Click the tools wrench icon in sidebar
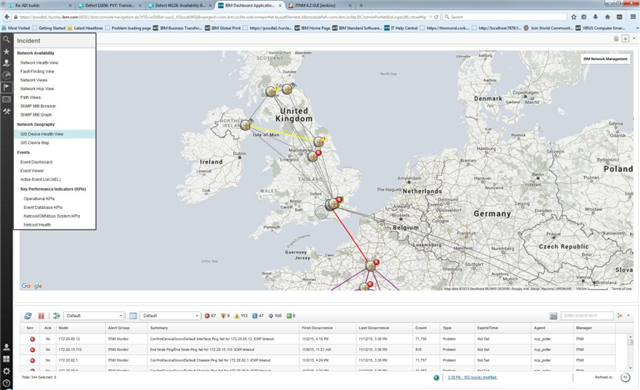This screenshot has height=390, width=640. point(6,111)
